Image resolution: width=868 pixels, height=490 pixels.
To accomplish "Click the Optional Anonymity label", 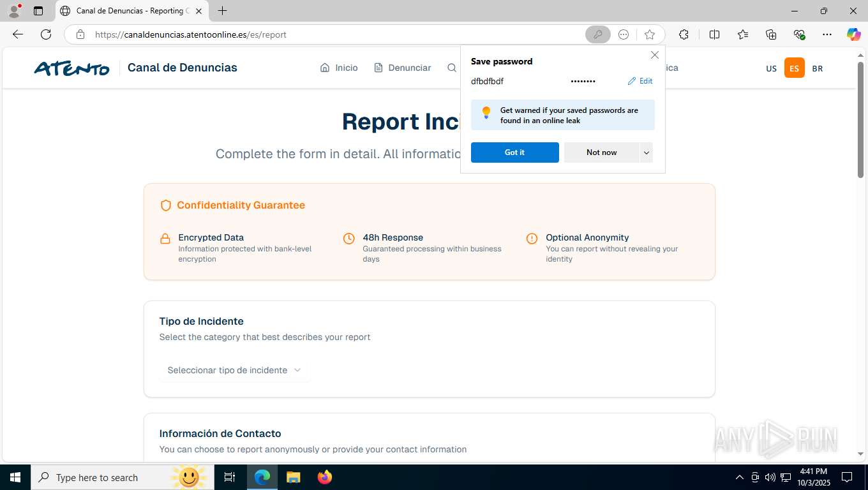I will [x=587, y=237].
